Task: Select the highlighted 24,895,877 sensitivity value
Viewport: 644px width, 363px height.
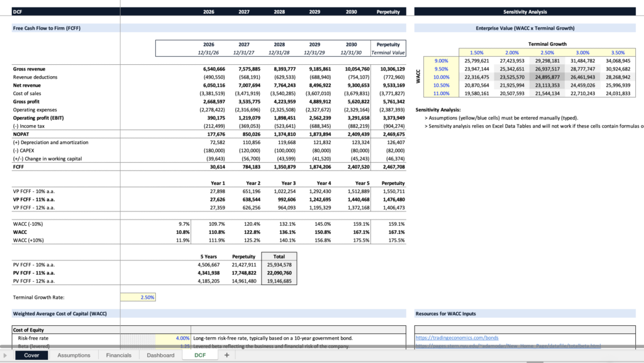Action: coord(547,77)
